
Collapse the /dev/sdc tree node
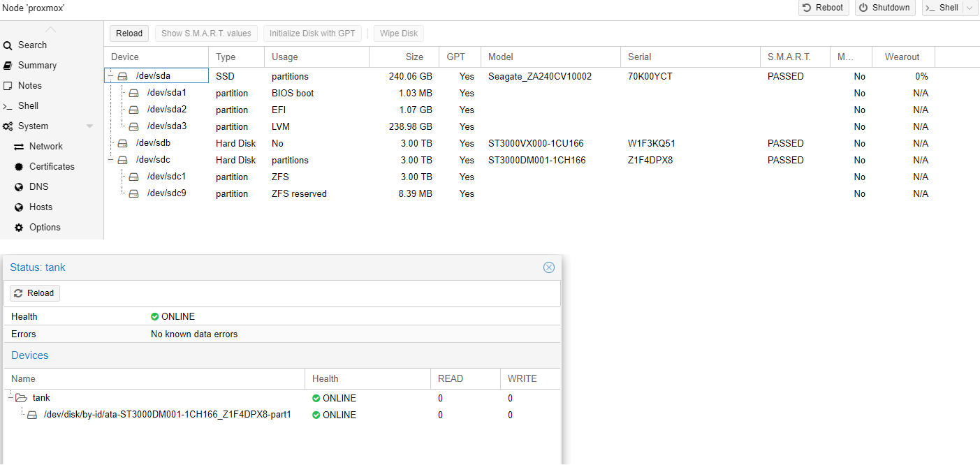point(111,160)
